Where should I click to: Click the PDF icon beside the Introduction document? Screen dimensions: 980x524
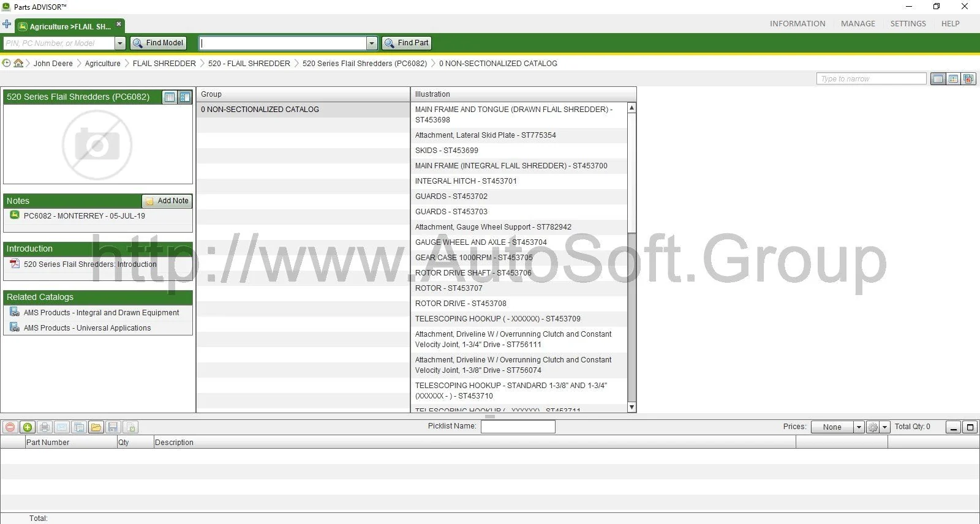15,264
